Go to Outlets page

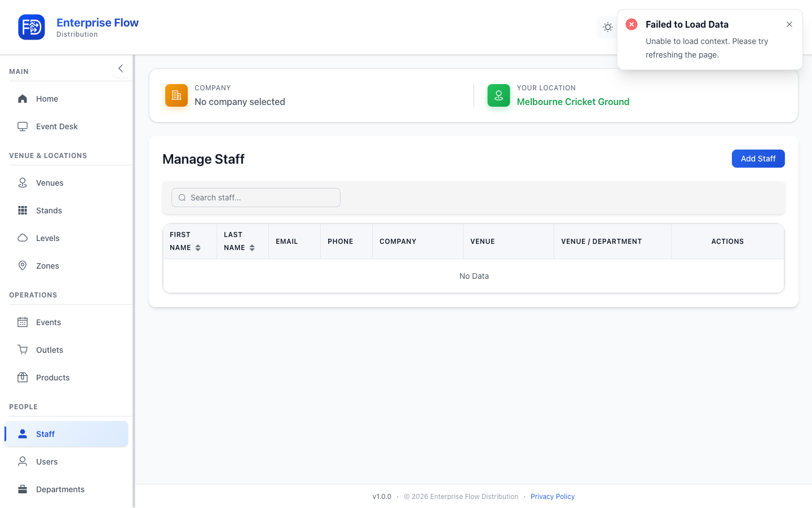coord(67,350)
